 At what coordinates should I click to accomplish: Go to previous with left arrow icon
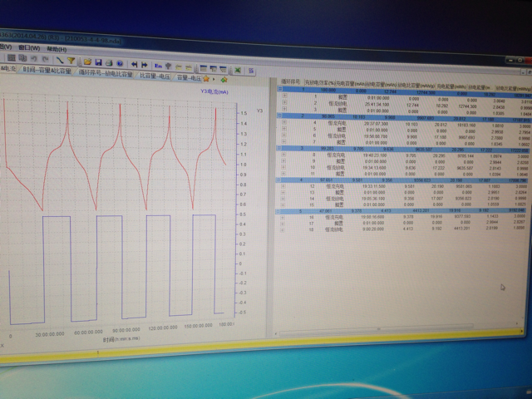click(135, 64)
